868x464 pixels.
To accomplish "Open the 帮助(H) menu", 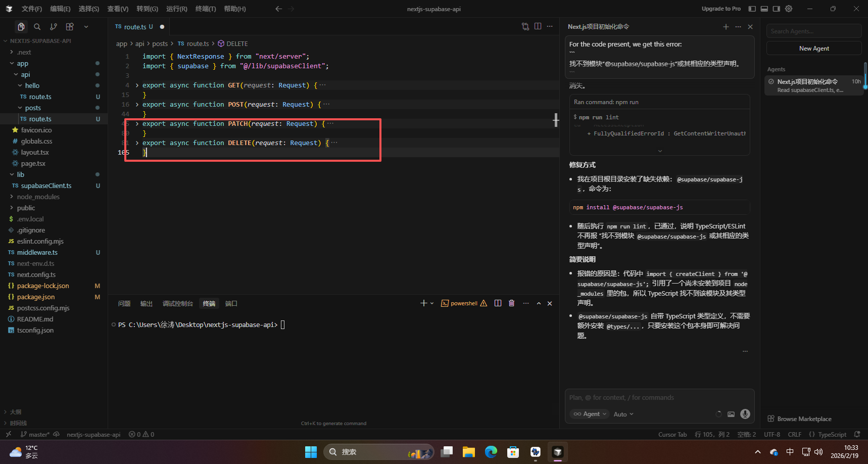I will (x=235, y=9).
